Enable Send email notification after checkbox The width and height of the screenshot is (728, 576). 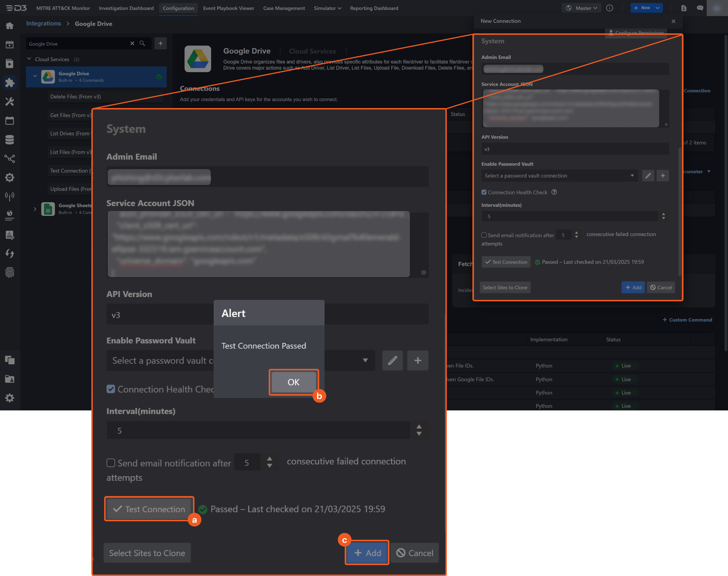(x=111, y=463)
